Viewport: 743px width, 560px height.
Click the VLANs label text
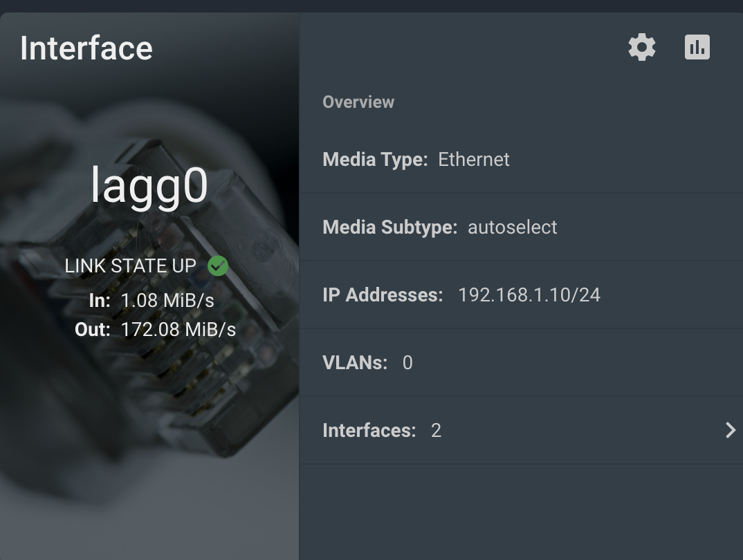pyautogui.click(x=355, y=362)
